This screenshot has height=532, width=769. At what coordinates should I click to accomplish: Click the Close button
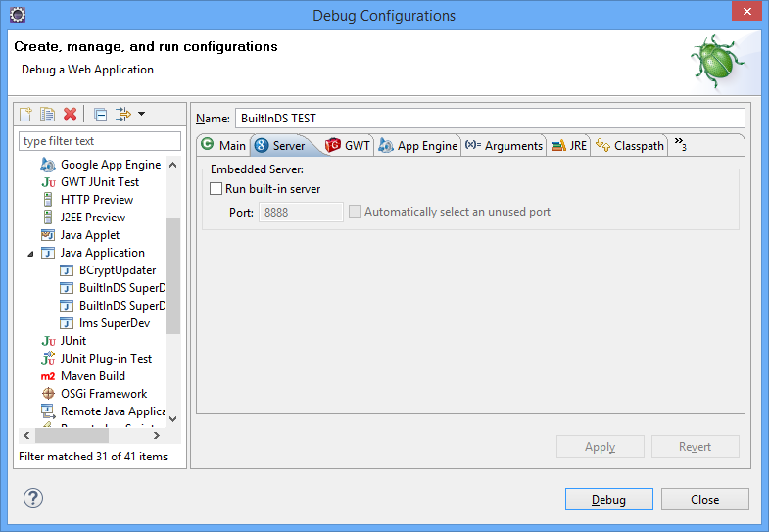point(704,499)
